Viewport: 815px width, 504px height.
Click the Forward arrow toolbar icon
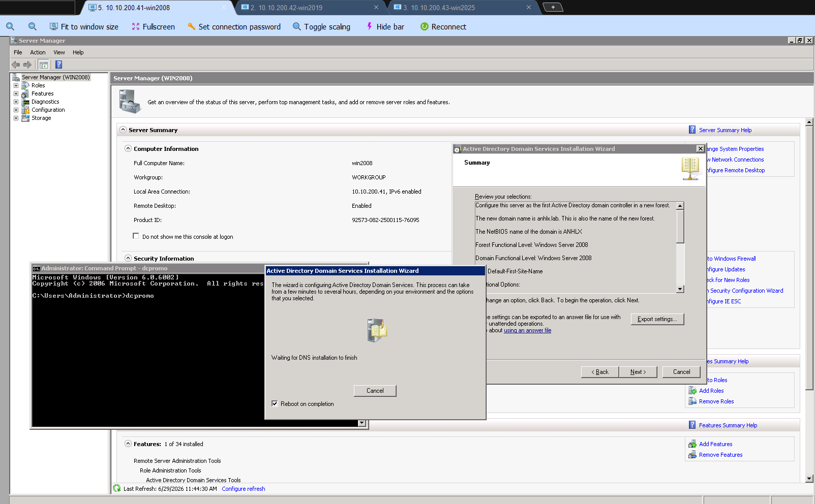(x=27, y=65)
